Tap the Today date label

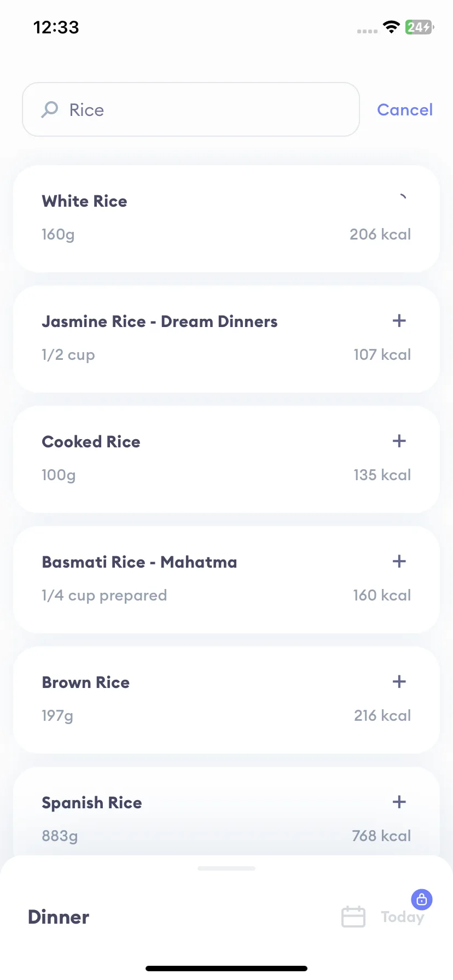click(402, 917)
